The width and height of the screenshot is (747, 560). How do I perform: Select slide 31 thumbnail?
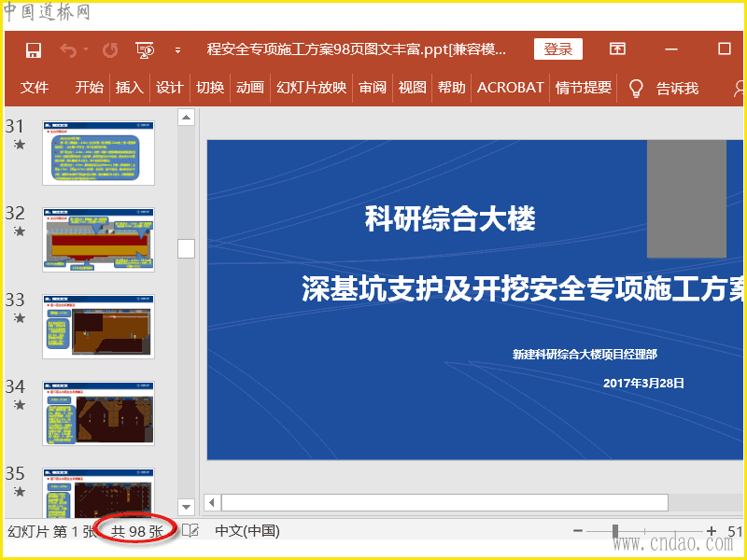[x=99, y=153]
